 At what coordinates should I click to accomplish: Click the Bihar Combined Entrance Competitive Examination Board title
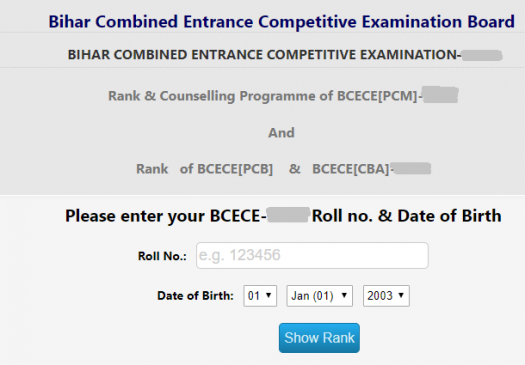coord(281,22)
